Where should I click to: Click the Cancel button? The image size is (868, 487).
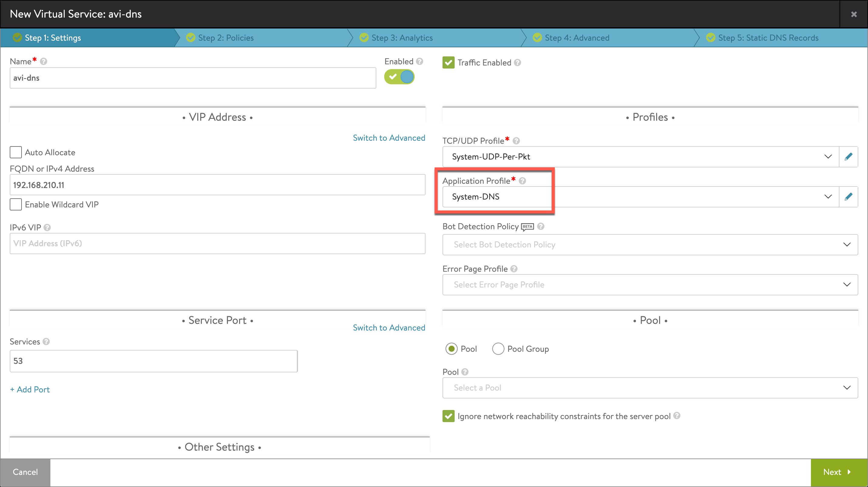25,472
